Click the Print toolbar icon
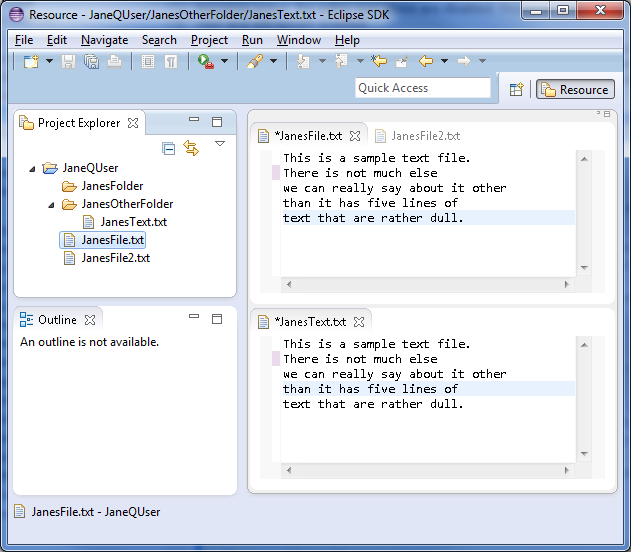 [x=115, y=61]
